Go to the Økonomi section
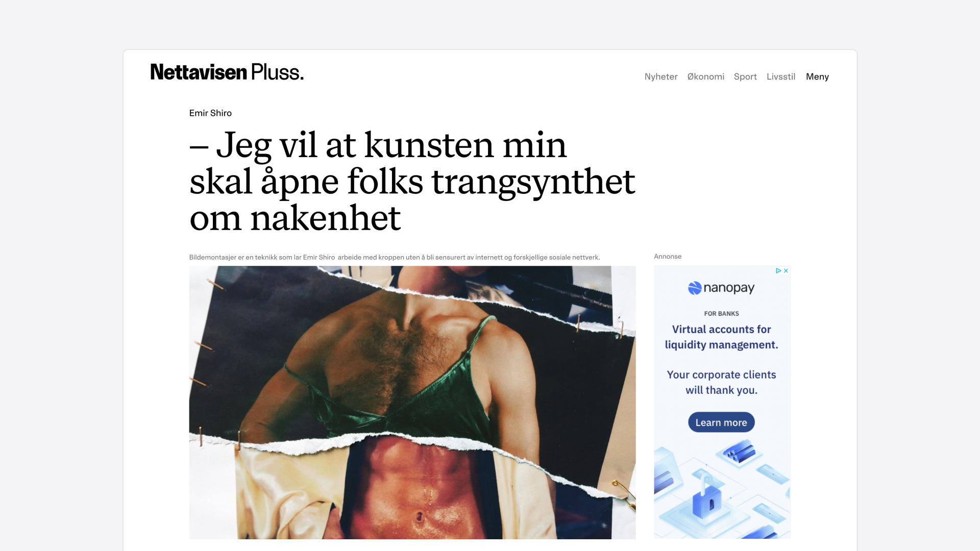This screenshot has width=980, height=551. [x=705, y=77]
